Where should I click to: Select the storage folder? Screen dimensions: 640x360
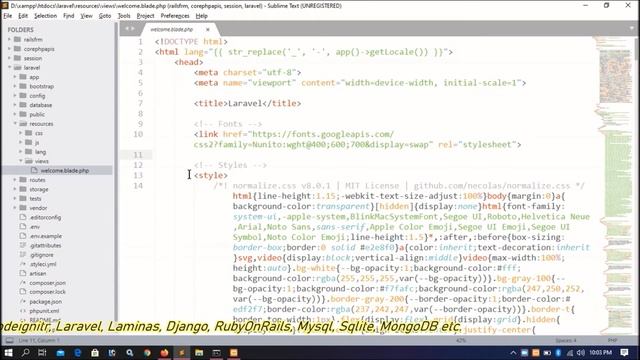[39, 189]
